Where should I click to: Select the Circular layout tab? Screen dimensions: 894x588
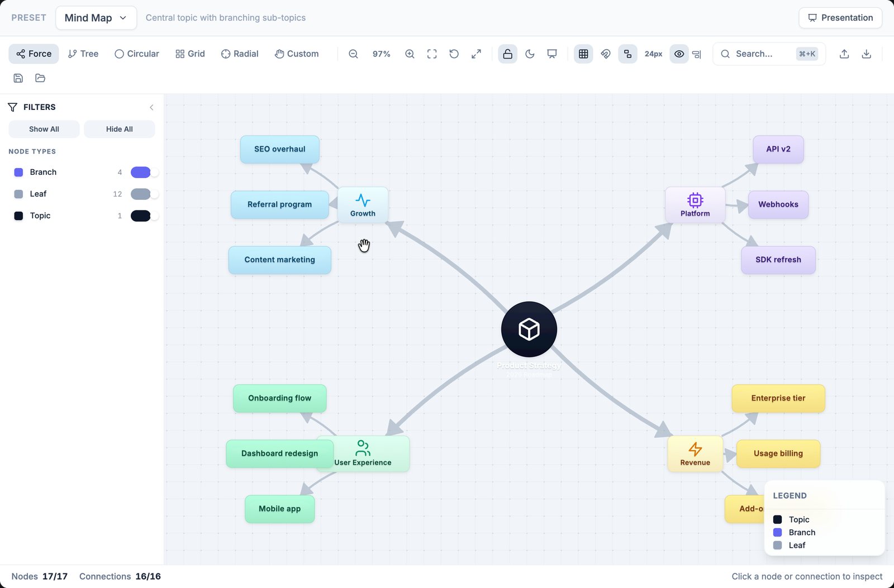coord(137,54)
